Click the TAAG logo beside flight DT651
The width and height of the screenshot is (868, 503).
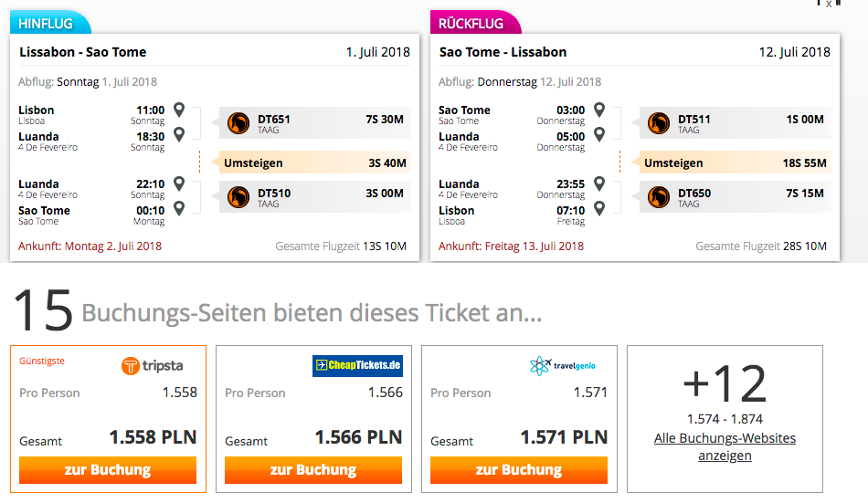click(238, 123)
